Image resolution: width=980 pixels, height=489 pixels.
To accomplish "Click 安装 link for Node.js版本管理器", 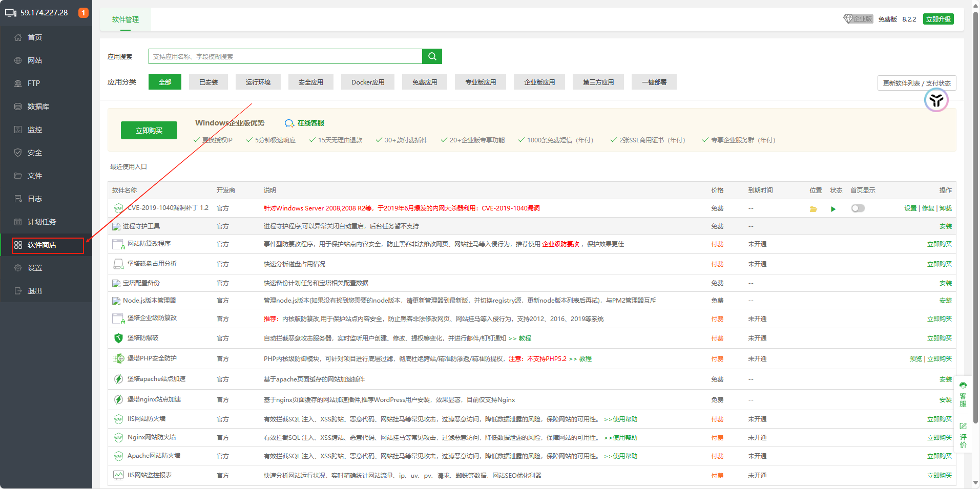I will click(945, 301).
